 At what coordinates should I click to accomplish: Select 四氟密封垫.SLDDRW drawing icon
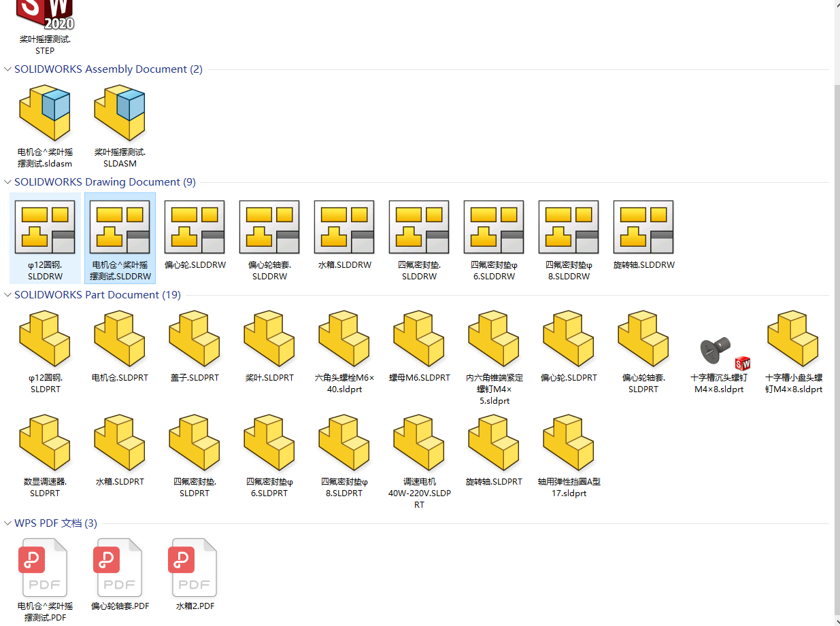pyautogui.click(x=419, y=228)
